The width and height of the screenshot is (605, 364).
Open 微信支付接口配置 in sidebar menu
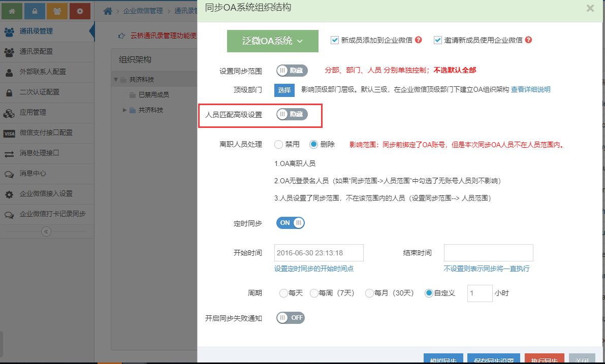[46, 133]
